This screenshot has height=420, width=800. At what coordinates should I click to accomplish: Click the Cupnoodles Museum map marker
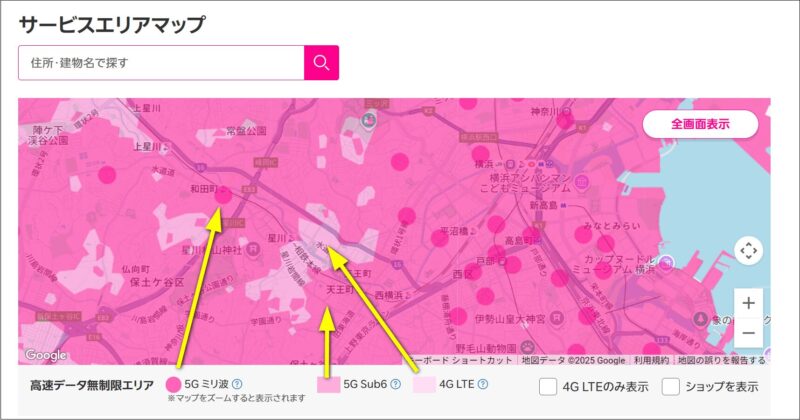(x=667, y=262)
